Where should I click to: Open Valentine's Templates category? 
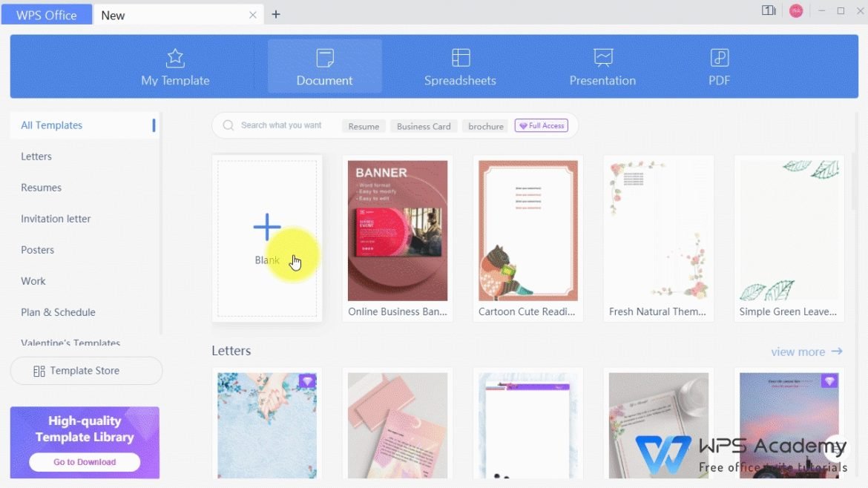click(70, 343)
